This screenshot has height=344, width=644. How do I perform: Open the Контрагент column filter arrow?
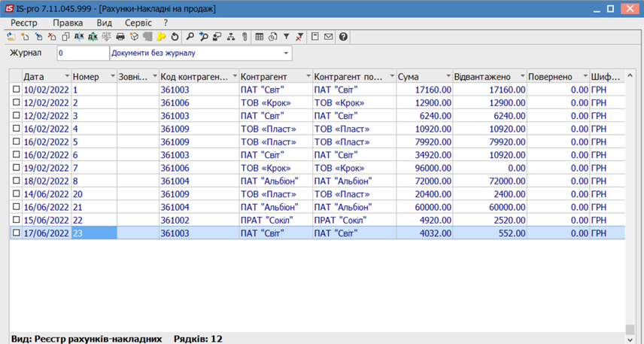pos(308,77)
